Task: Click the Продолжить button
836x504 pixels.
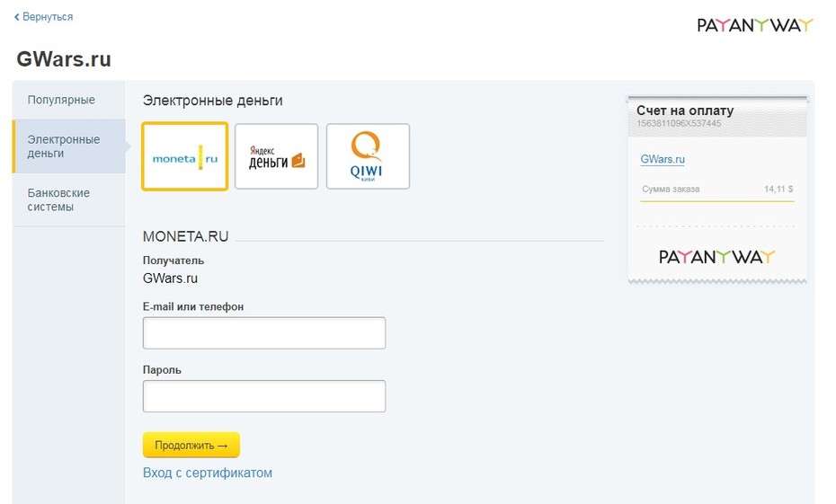Action: click(191, 445)
